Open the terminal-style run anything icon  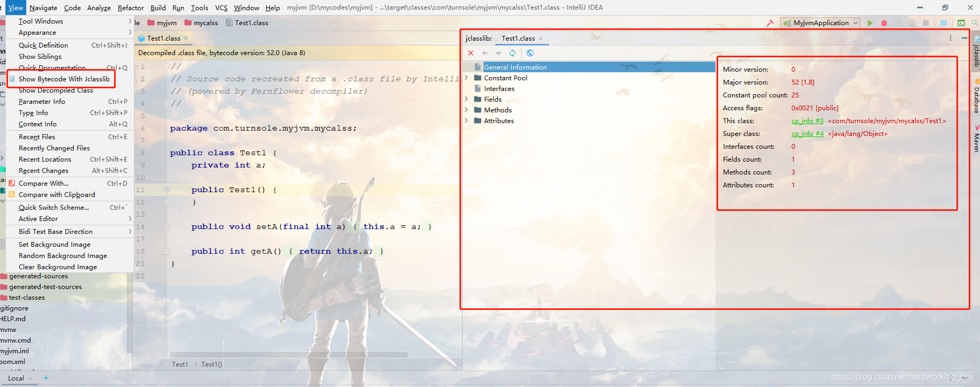pyautogui.click(x=961, y=23)
